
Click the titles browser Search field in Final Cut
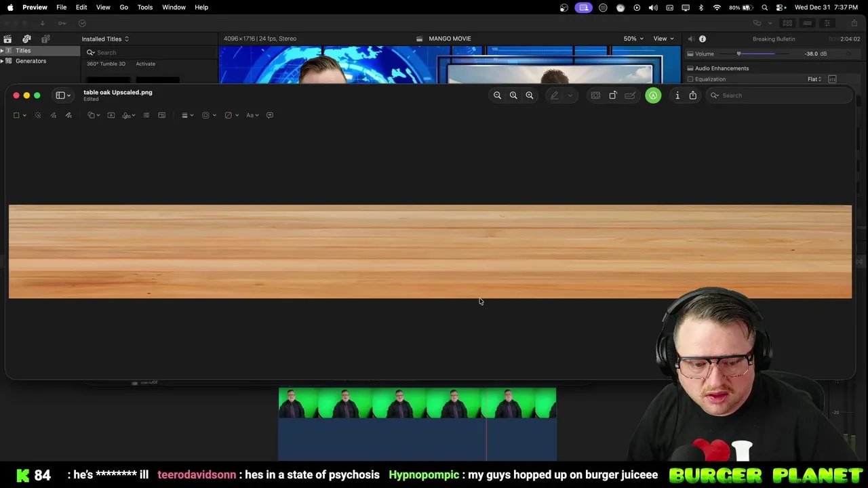(x=149, y=53)
